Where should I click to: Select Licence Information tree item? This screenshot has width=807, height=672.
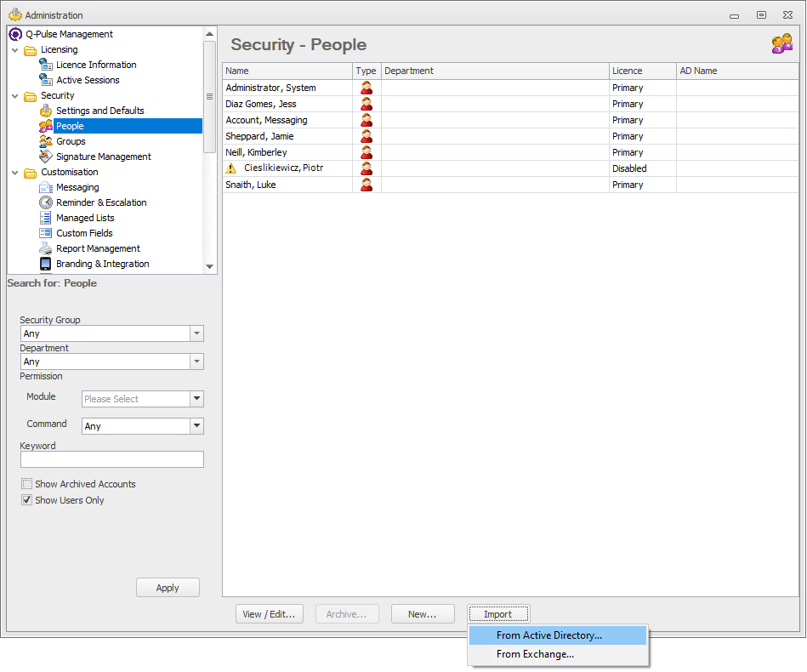tap(96, 65)
